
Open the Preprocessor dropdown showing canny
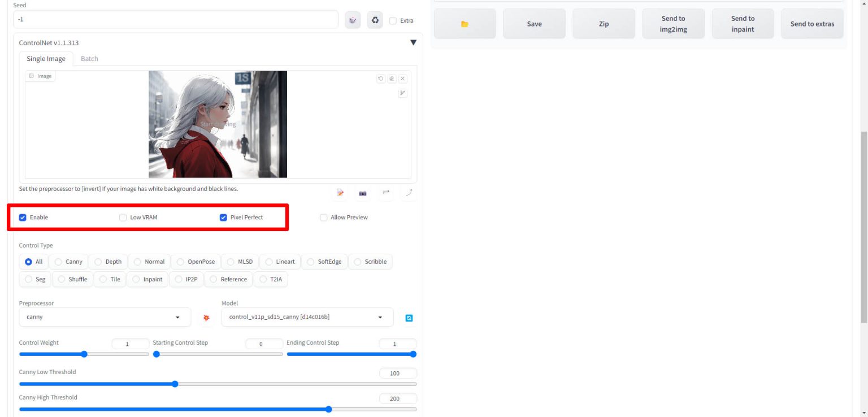(x=104, y=317)
